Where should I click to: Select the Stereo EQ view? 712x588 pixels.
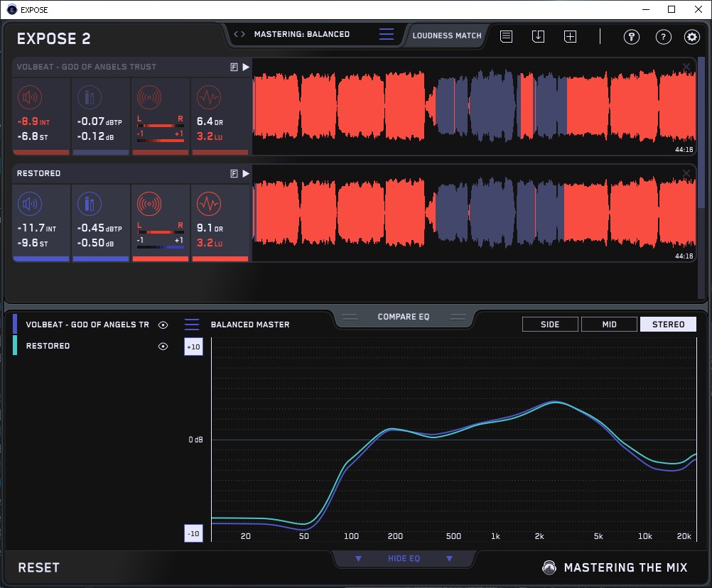(668, 325)
